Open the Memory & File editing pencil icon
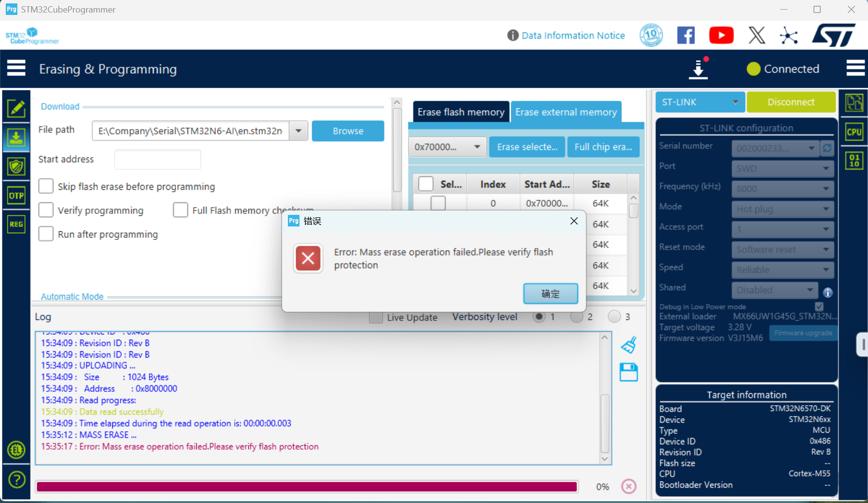 coord(16,108)
